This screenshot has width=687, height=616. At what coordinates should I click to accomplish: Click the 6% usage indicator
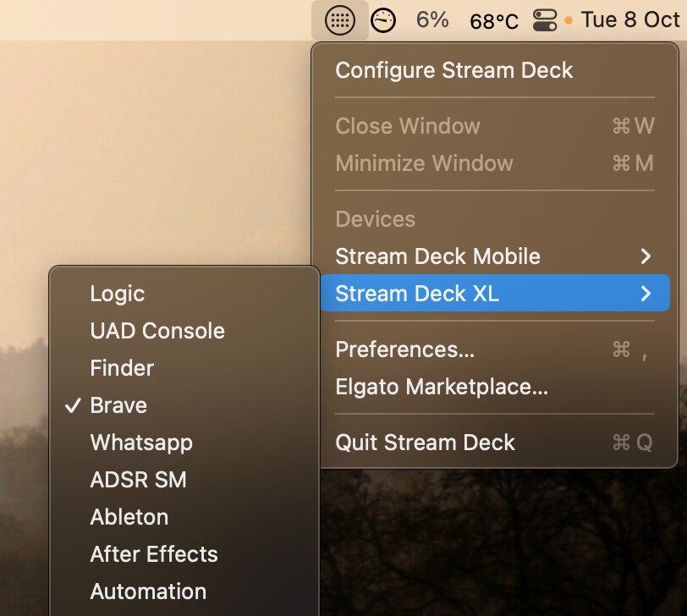click(x=432, y=19)
